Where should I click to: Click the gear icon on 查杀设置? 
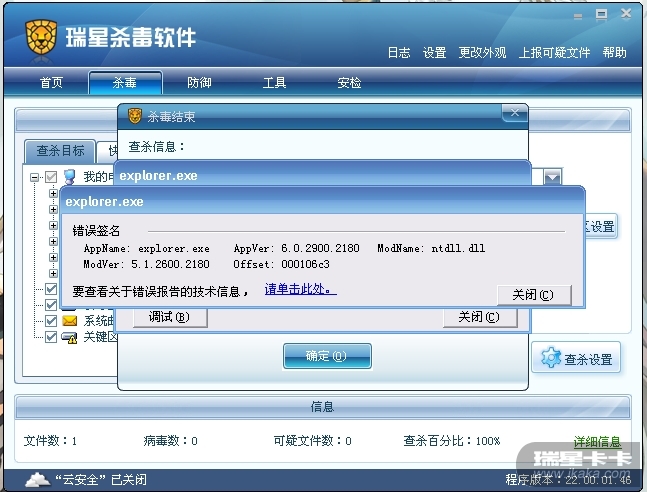[551, 358]
